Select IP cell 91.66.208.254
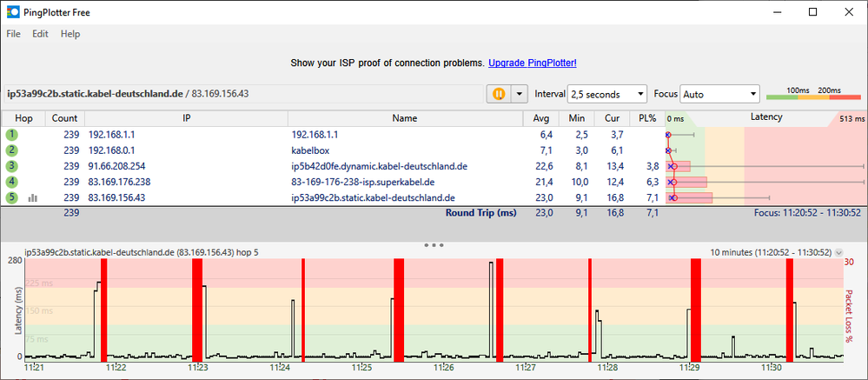The height and width of the screenshot is (380, 868). click(x=116, y=166)
